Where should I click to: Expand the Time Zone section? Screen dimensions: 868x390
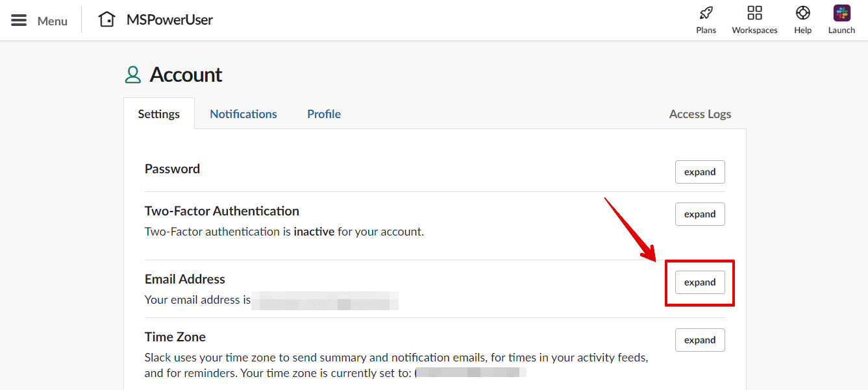coord(700,340)
